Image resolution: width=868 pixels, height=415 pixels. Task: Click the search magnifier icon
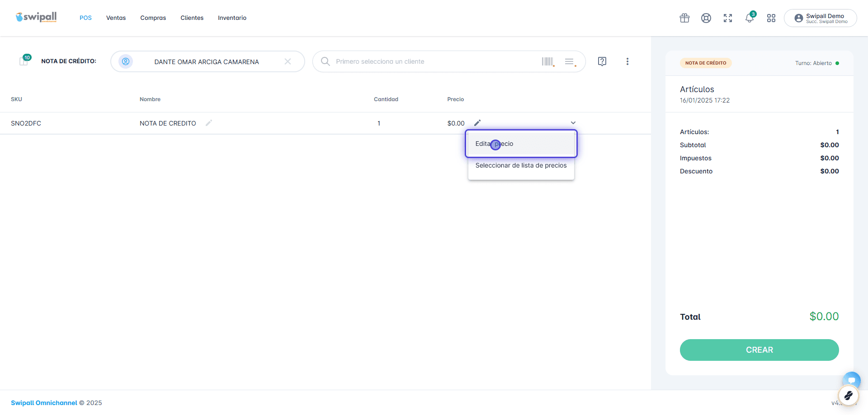tap(325, 61)
